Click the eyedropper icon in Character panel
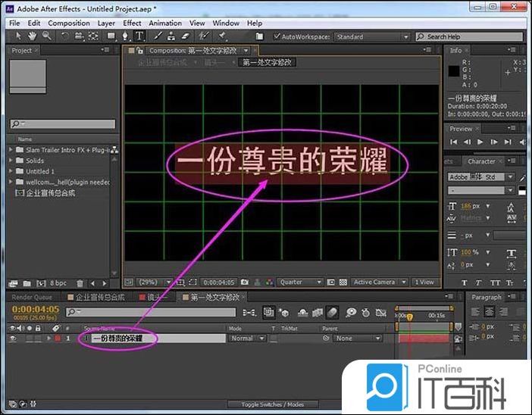Image resolution: width=532 pixels, height=415 pixels. point(521,177)
